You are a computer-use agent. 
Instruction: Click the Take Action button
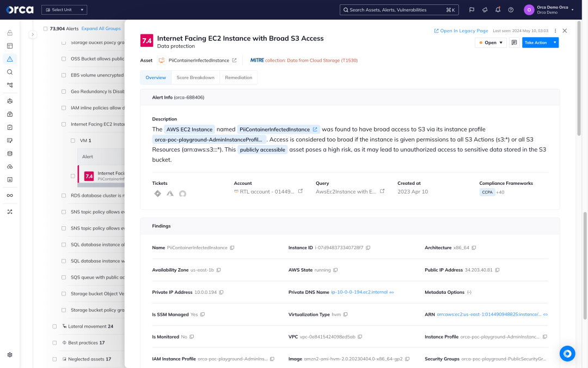point(536,43)
